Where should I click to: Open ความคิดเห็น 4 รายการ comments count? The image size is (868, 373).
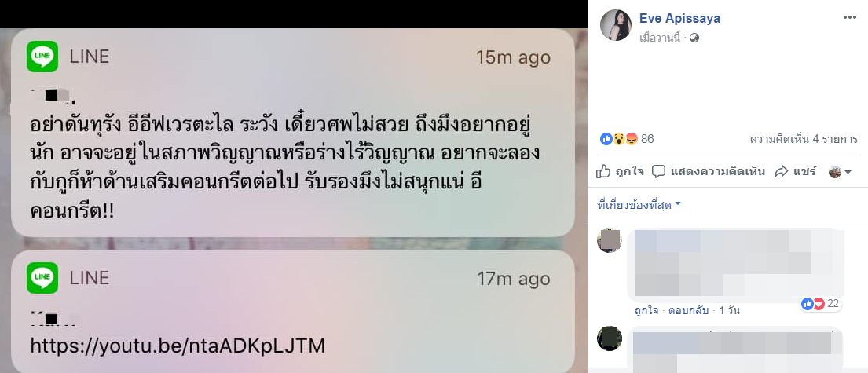[x=804, y=139]
